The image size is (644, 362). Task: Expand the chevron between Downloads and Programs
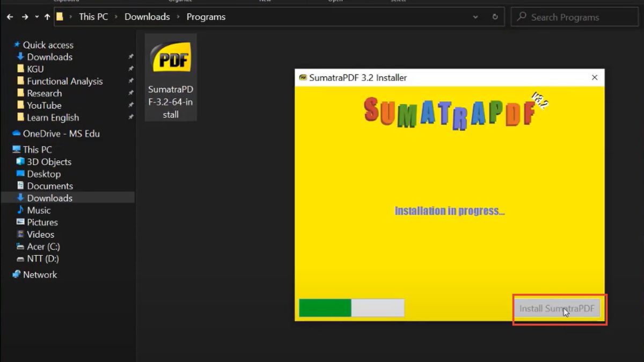[x=179, y=17]
